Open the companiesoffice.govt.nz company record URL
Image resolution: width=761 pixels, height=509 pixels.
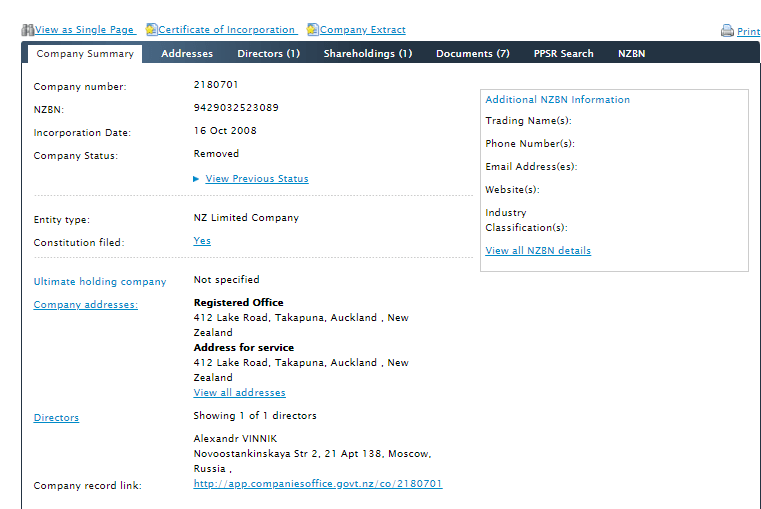pyautogui.click(x=317, y=484)
